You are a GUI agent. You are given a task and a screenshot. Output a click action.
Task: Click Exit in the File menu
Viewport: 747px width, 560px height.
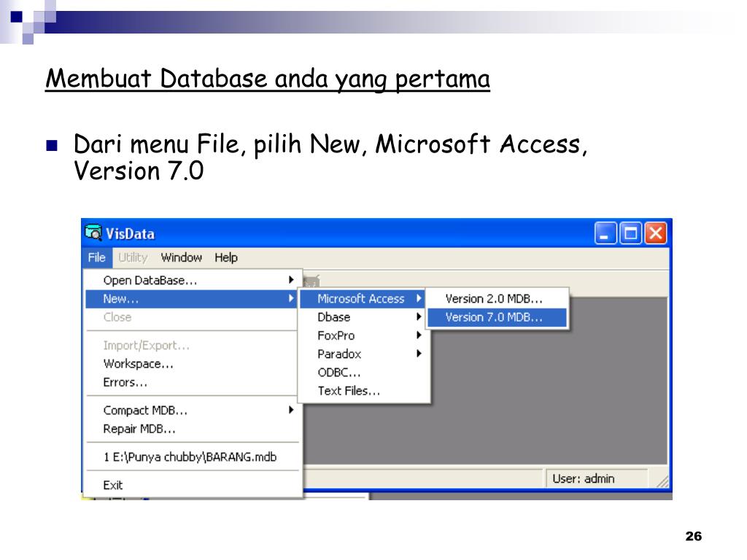[192, 485]
